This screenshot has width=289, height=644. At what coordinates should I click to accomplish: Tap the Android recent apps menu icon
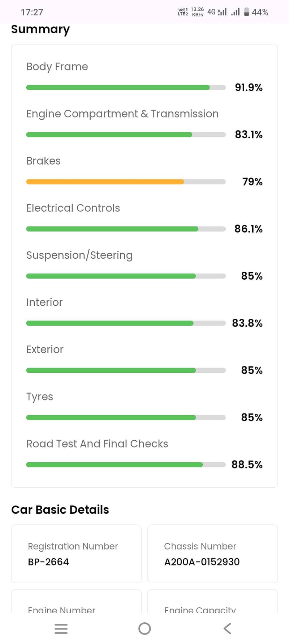pyautogui.click(x=61, y=628)
